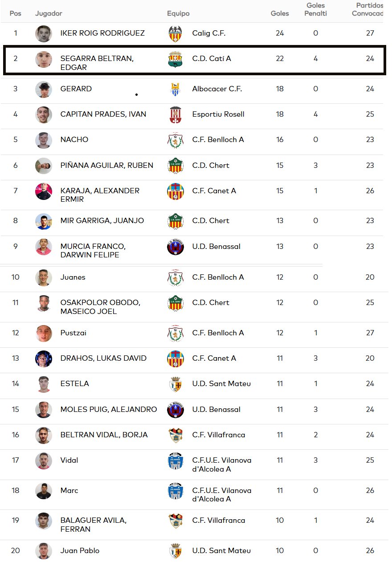Image resolution: width=392 pixels, height=562 pixels.
Task: Open CAPITAN PRADES, IVAN player name
Action: coord(103,114)
